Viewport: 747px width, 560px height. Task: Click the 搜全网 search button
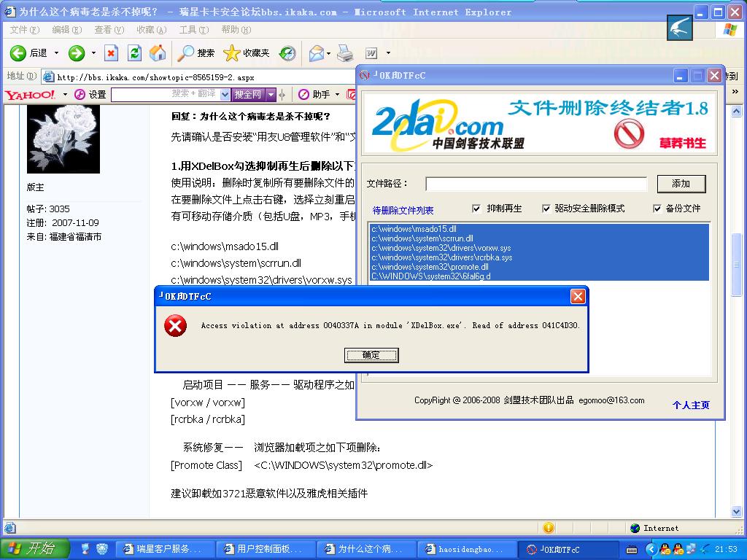tap(248, 94)
